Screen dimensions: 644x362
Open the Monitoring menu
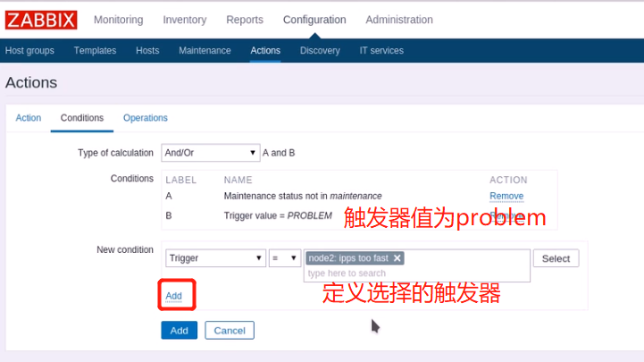coord(118,20)
